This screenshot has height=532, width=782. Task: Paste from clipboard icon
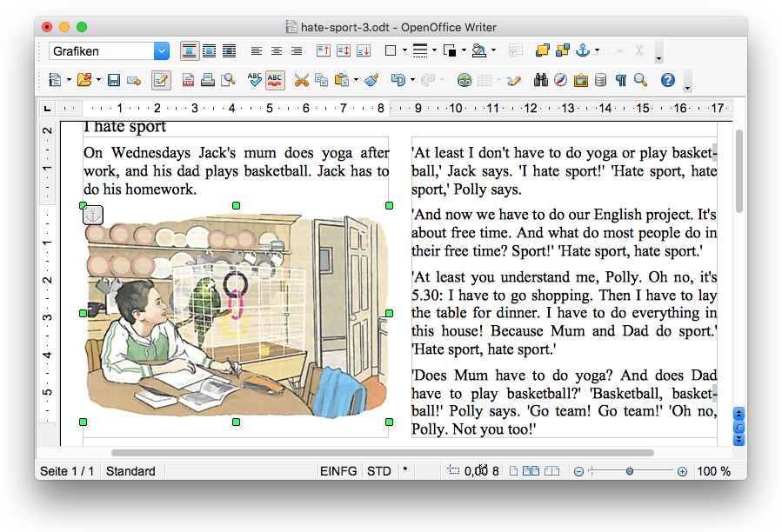342,80
